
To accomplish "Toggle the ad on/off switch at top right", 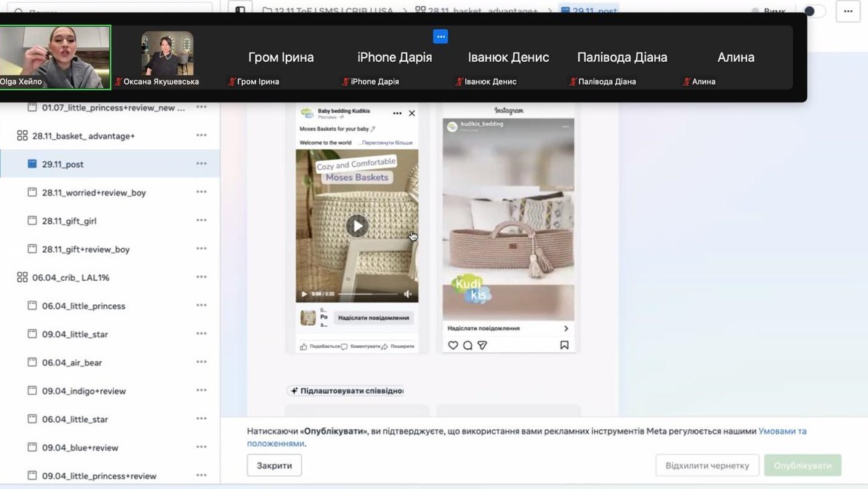I will click(x=813, y=11).
